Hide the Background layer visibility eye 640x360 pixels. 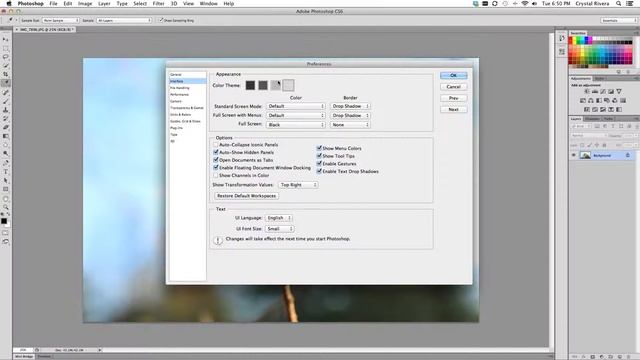point(573,156)
